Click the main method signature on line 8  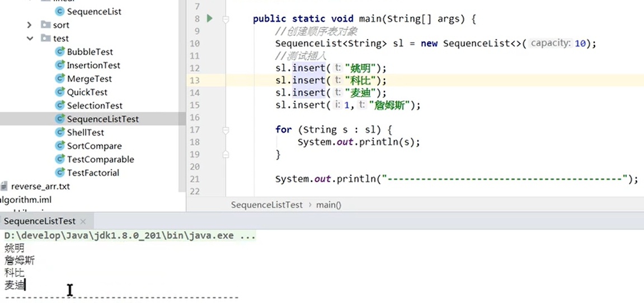click(x=364, y=19)
